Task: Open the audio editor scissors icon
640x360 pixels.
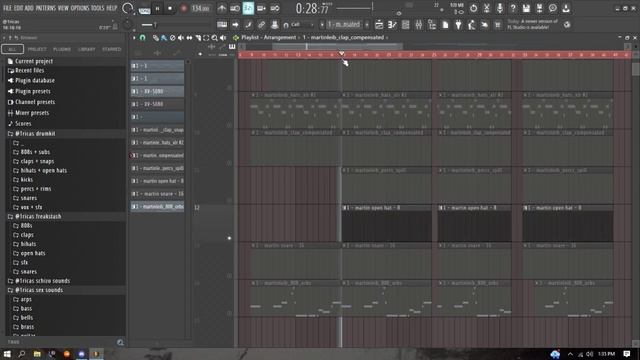Action: point(487,8)
